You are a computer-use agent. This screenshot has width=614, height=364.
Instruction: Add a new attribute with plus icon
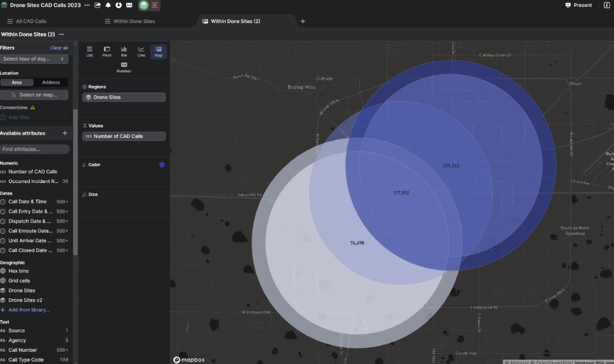[65, 133]
